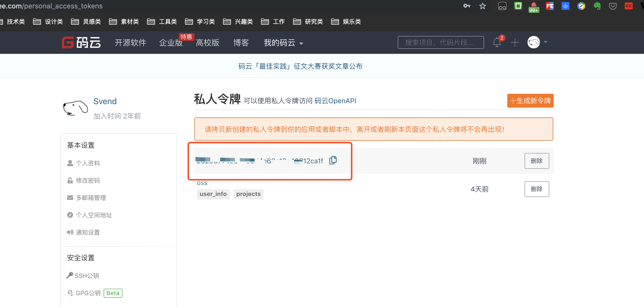Click the Svend profile dog avatar
This screenshot has width=644, height=307.
[75, 108]
